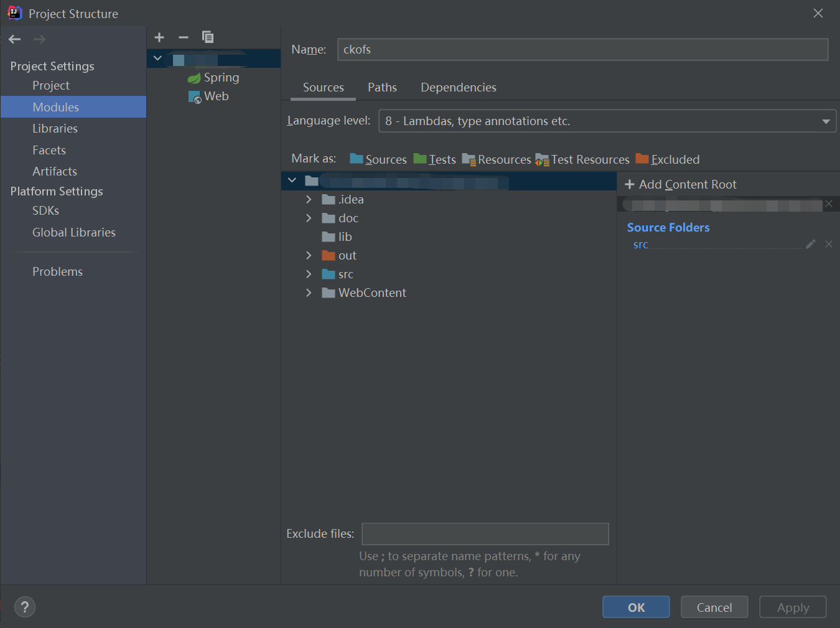The width and height of the screenshot is (840, 628).
Task: Select the WebContent folder icon
Action: pyautogui.click(x=329, y=293)
